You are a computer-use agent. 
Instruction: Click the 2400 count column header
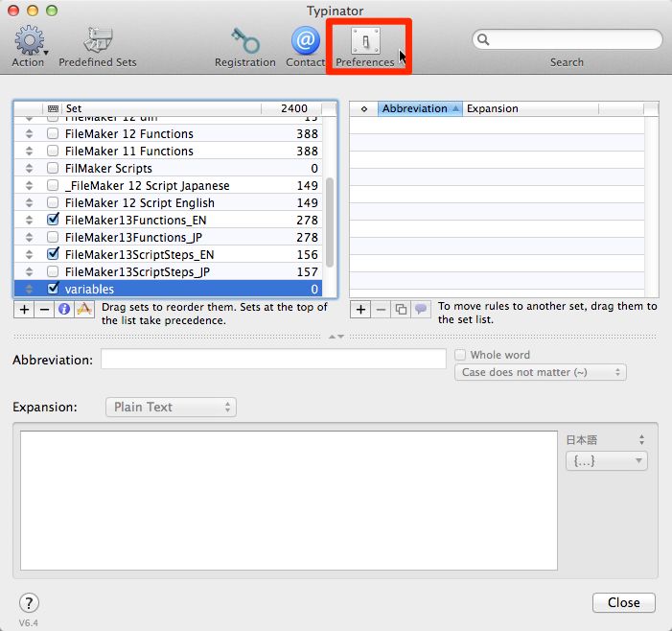[291, 109]
